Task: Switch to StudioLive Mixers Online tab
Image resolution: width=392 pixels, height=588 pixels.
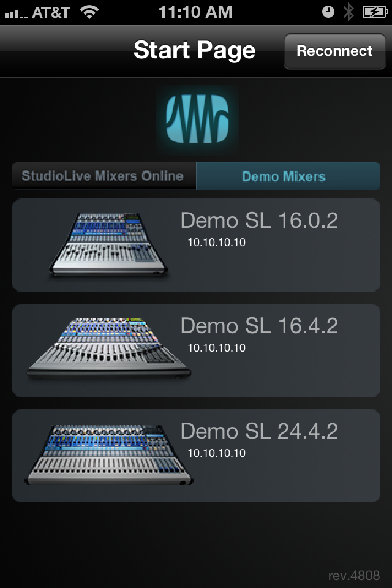Action: pos(104,176)
